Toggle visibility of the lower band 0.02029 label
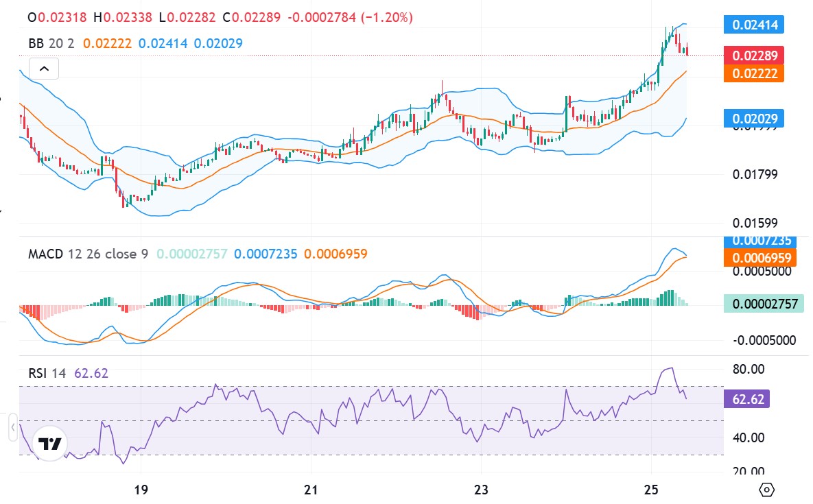The height and width of the screenshot is (504, 813). (753, 118)
